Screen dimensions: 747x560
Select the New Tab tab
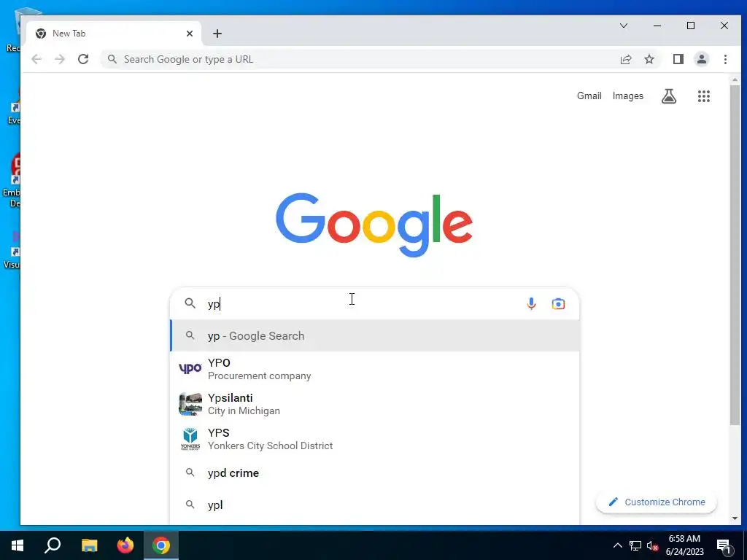point(115,34)
